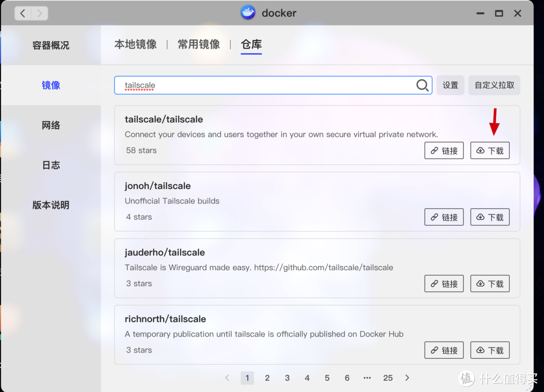Click the "58 stars" text

click(x=141, y=150)
